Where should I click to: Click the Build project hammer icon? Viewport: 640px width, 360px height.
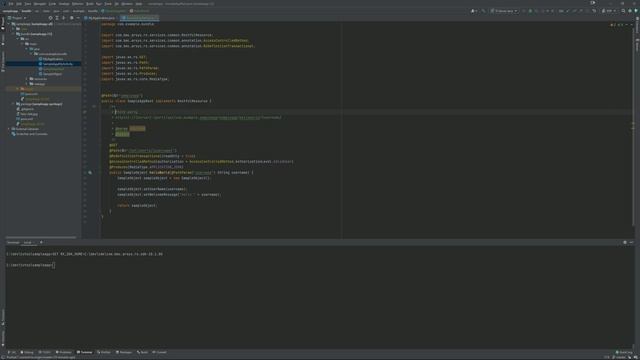click(484, 11)
